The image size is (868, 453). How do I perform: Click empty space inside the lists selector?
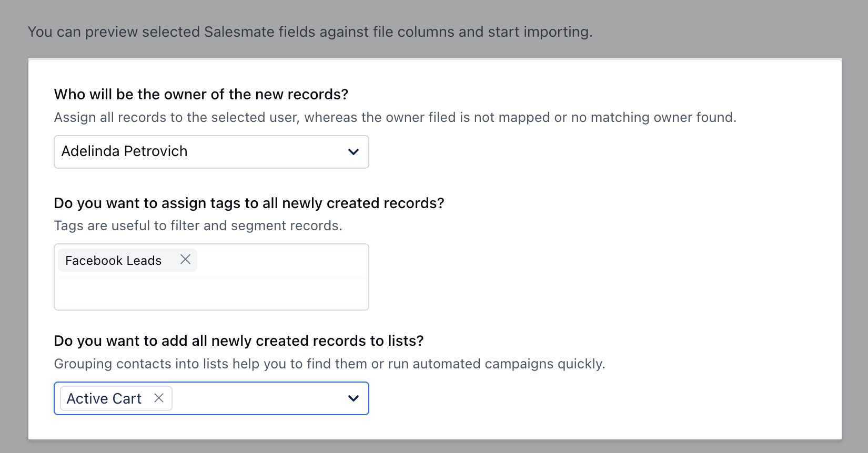click(x=258, y=399)
